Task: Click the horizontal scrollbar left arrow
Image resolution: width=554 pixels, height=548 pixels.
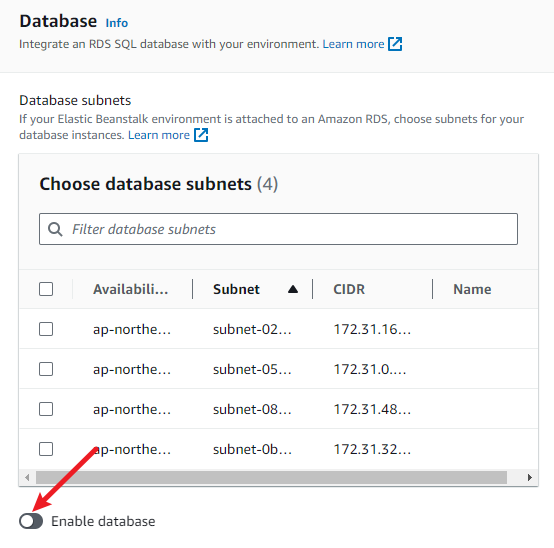Action: (27, 477)
